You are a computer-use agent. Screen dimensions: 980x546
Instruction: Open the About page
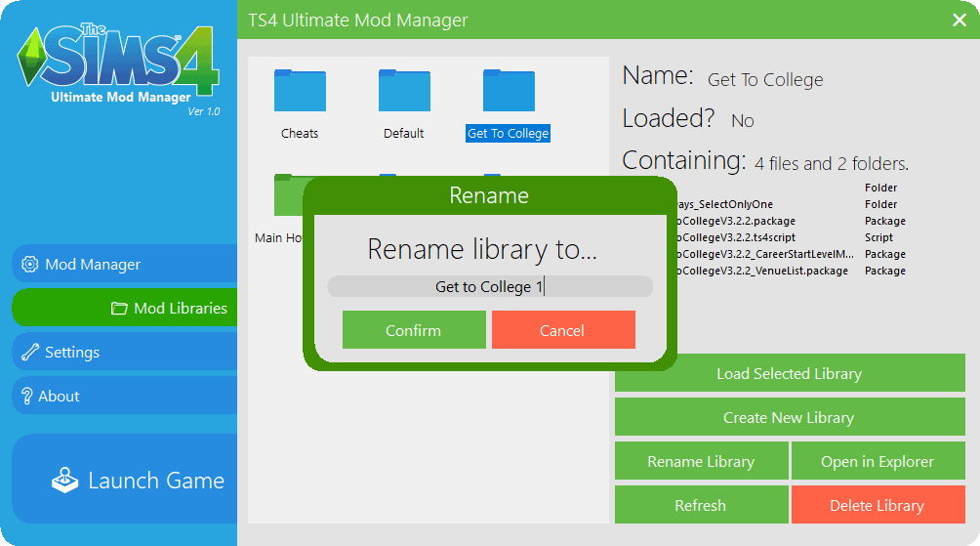[x=59, y=396]
